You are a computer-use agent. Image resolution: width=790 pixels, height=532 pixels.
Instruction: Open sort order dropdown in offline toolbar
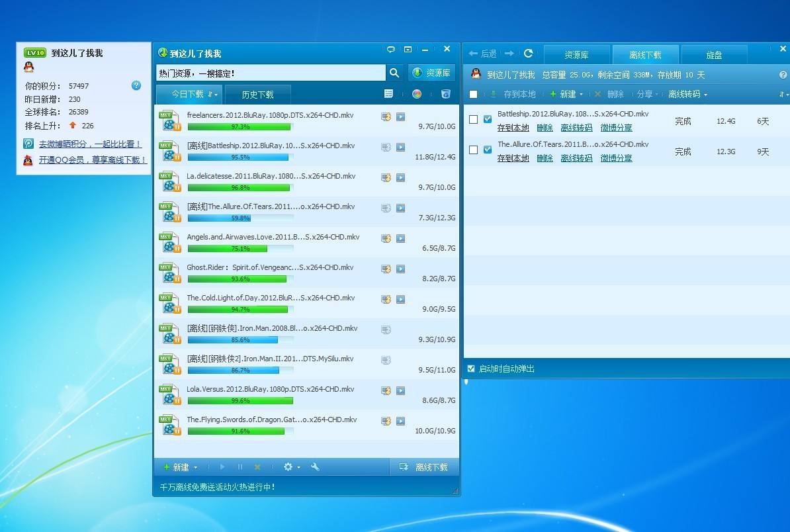[x=783, y=94]
